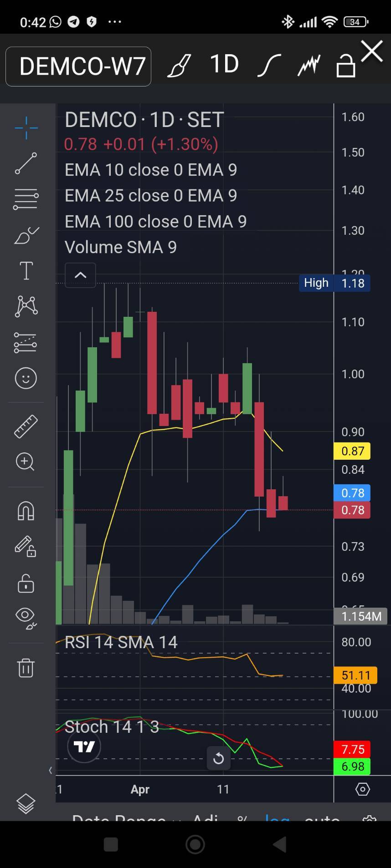Open the Fibonacci retracement tool
This screenshot has width=391, height=868.
[x=26, y=199]
